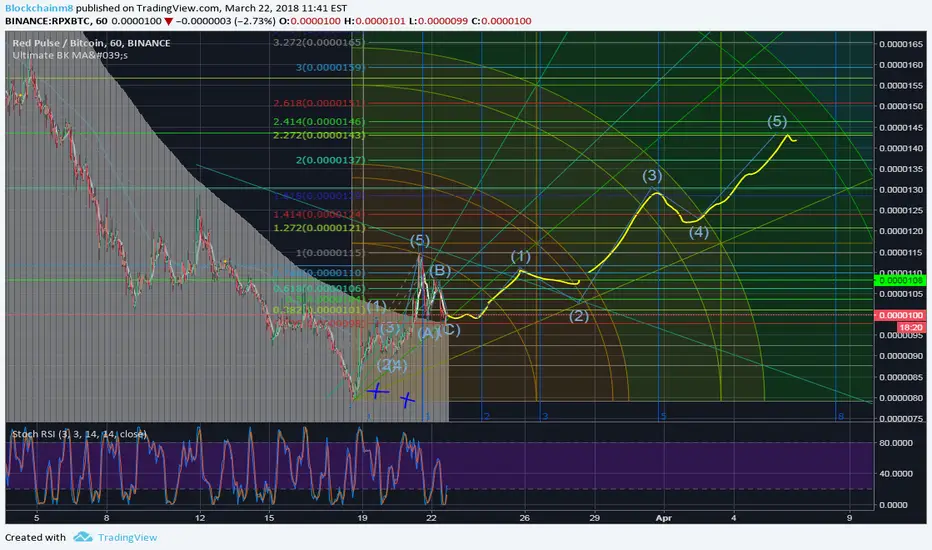Image resolution: width=932 pixels, height=550 pixels.
Task: Click the '12' date axis label
Action: point(200,518)
